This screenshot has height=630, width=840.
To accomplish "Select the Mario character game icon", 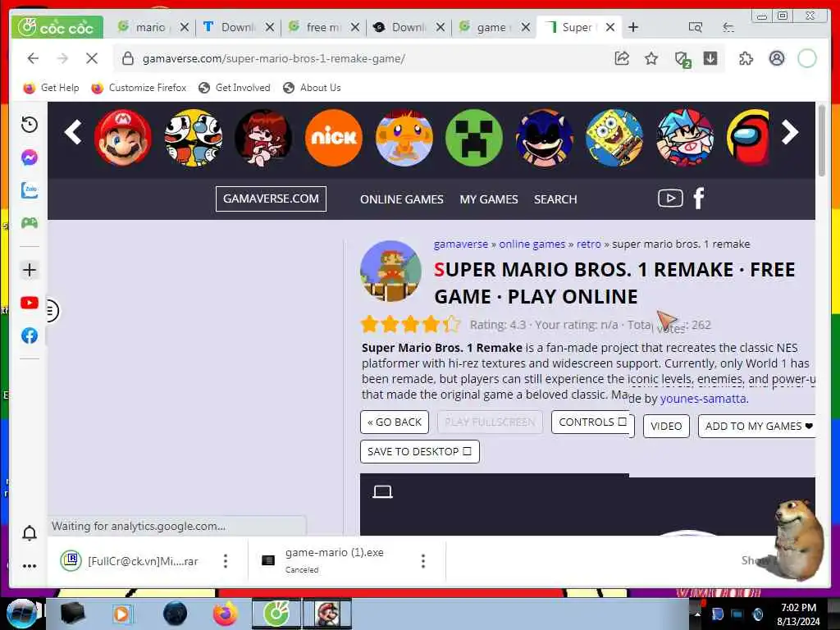I will pos(123,138).
